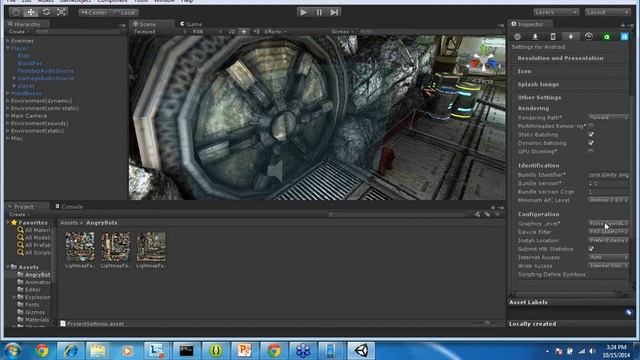Collapse the Player object in Hierarchy
The image size is (640, 360).
coord(8,48)
